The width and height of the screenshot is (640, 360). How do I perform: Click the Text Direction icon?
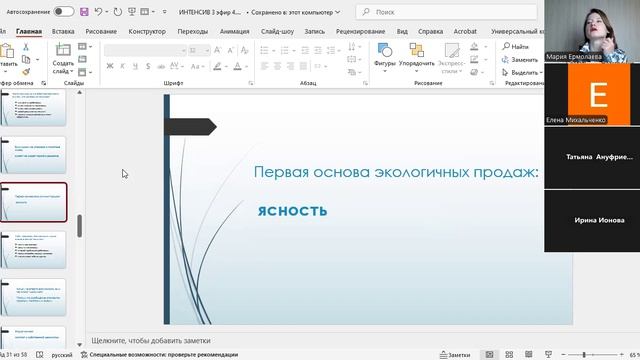pos(352,47)
